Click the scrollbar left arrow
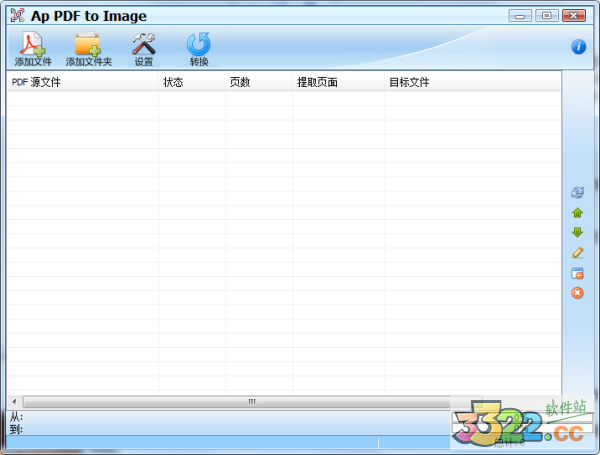Viewport: 600px width, 455px height. [x=15, y=402]
